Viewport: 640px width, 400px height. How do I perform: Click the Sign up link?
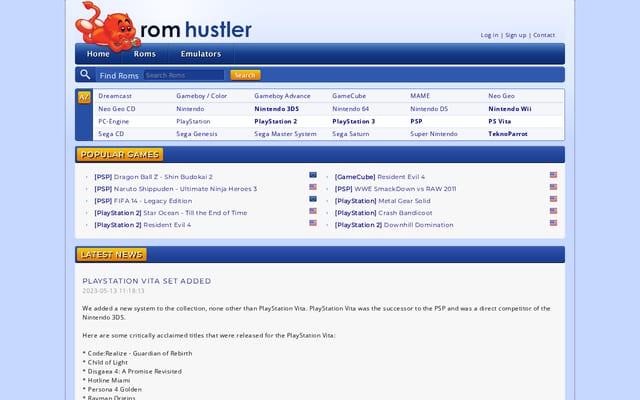[x=516, y=35]
